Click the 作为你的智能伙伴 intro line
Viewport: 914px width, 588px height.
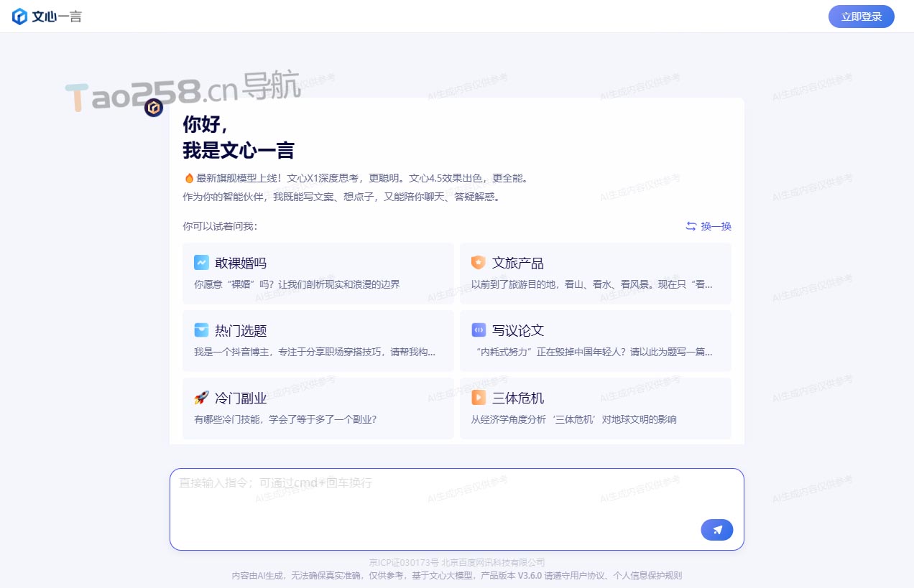point(341,197)
